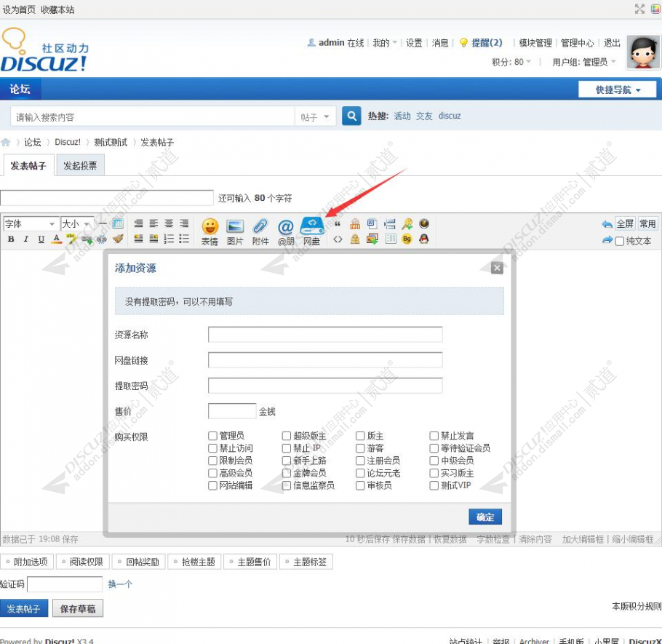Check the 注册会员 checkbox
This screenshot has width=662, height=644.
pyautogui.click(x=360, y=461)
